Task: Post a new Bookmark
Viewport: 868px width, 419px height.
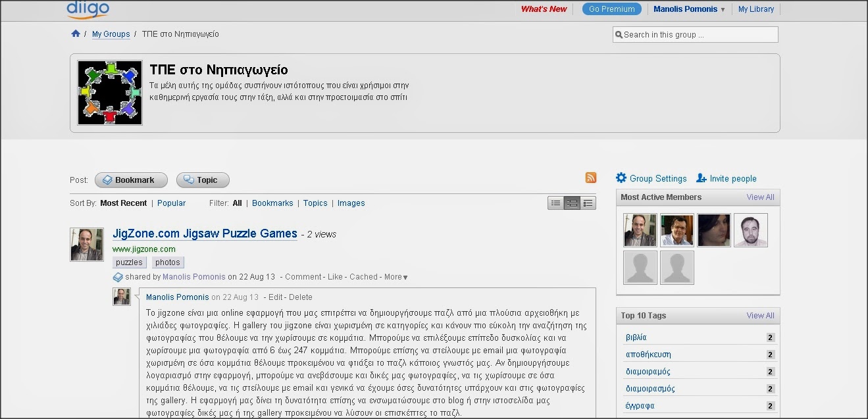Action: click(x=131, y=180)
